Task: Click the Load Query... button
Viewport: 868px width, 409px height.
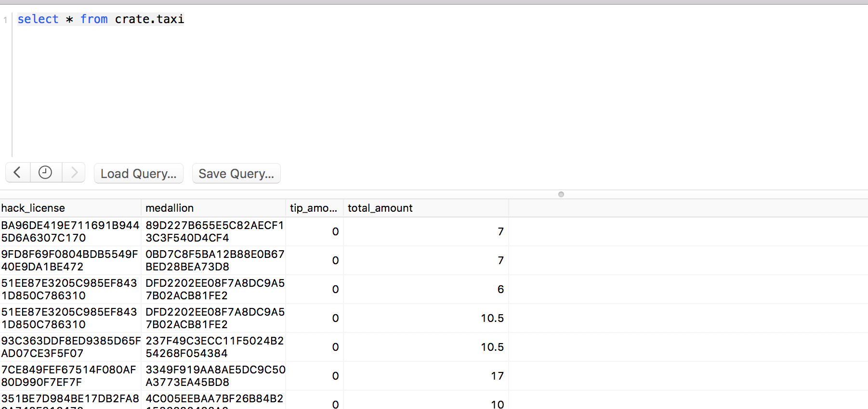Action: [x=139, y=173]
